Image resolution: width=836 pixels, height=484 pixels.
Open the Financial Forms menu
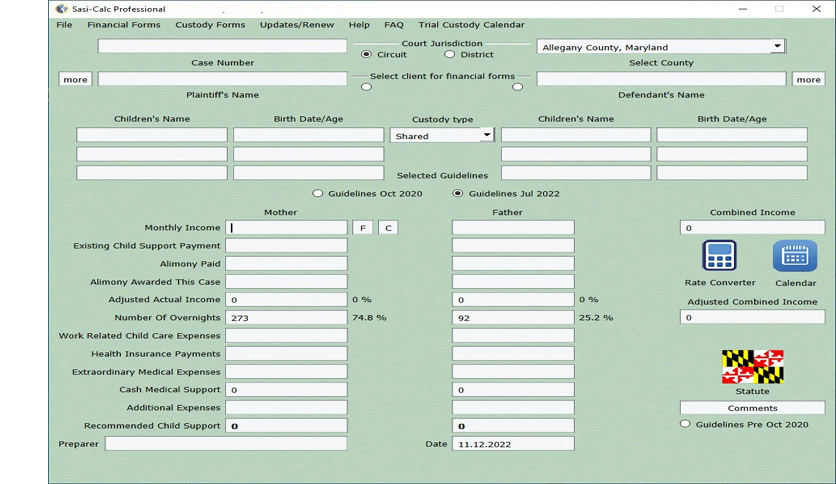[x=124, y=25]
